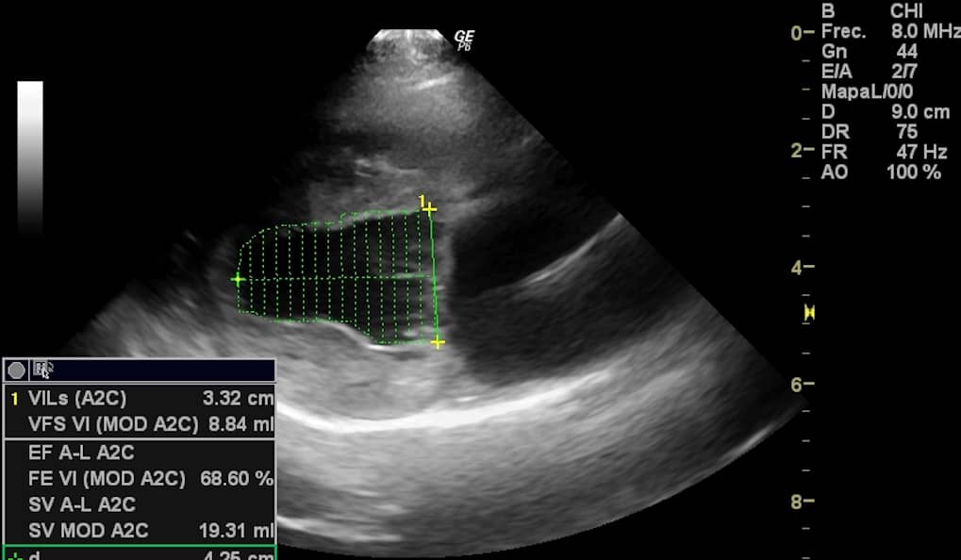The image size is (961, 560).
Task: Click the D 9.0 cm depth parameter
Action: click(886, 111)
